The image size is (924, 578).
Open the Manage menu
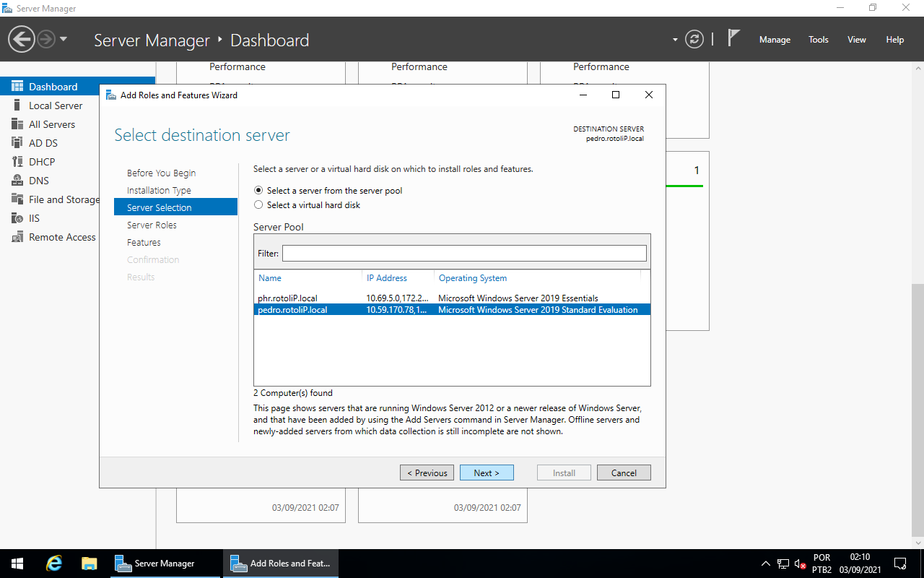point(775,40)
